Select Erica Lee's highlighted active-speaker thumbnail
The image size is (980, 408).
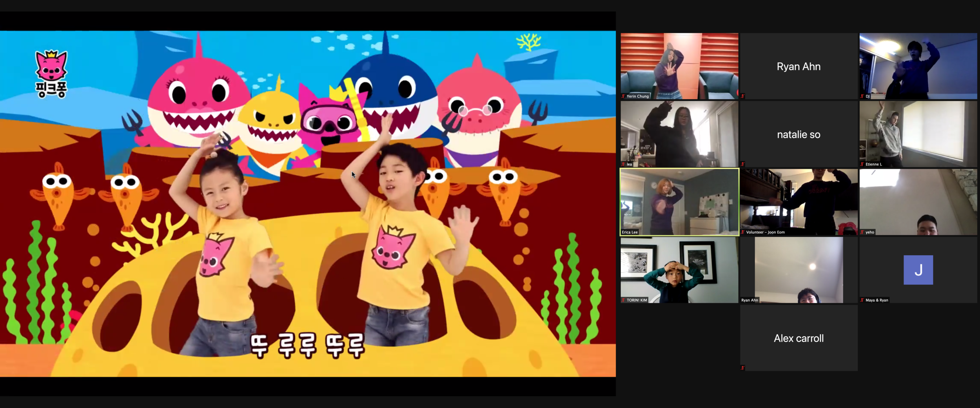679,202
